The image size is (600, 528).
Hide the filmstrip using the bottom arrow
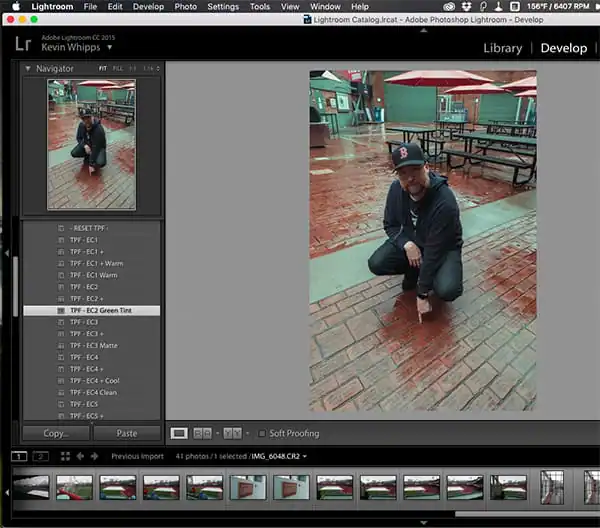[x=424, y=523]
